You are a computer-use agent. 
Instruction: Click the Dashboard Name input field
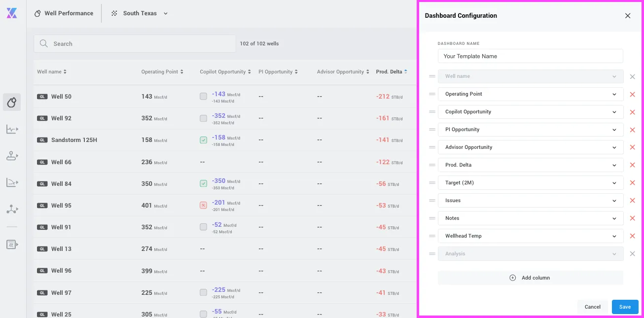(x=531, y=56)
